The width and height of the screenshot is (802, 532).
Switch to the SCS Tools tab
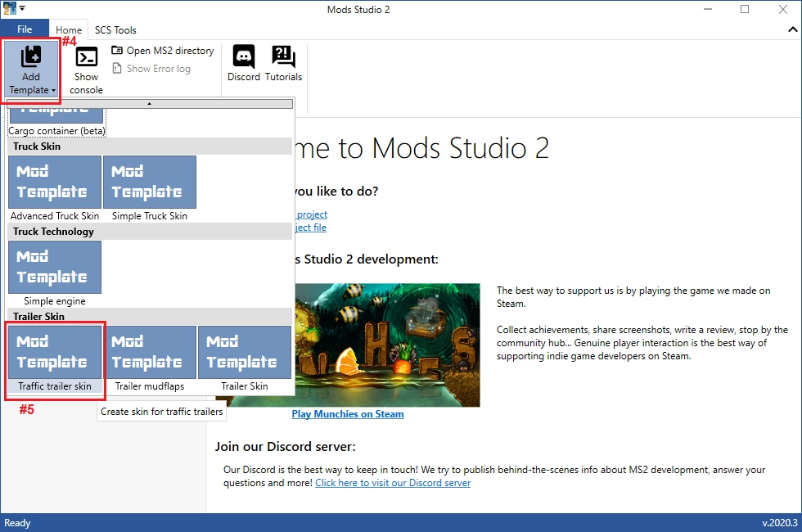tap(115, 30)
